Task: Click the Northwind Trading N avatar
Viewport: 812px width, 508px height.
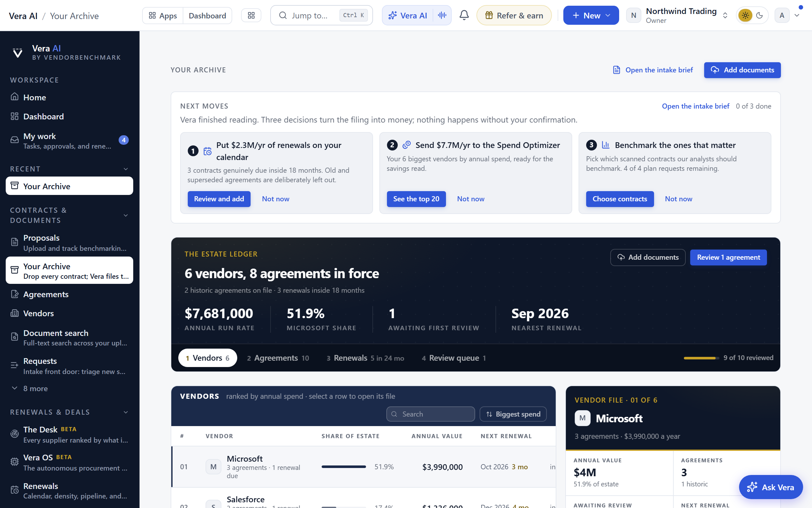Action: [x=633, y=16]
